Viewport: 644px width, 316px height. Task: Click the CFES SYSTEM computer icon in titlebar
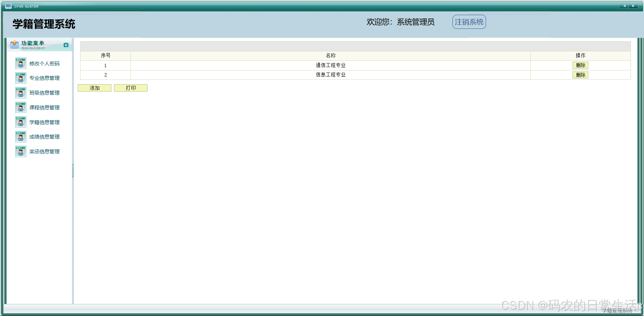(8, 6)
